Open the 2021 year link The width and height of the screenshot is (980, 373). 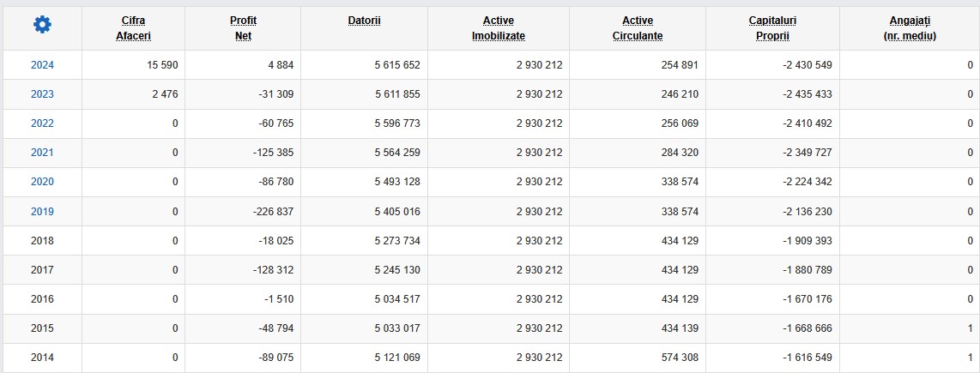click(43, 153)
